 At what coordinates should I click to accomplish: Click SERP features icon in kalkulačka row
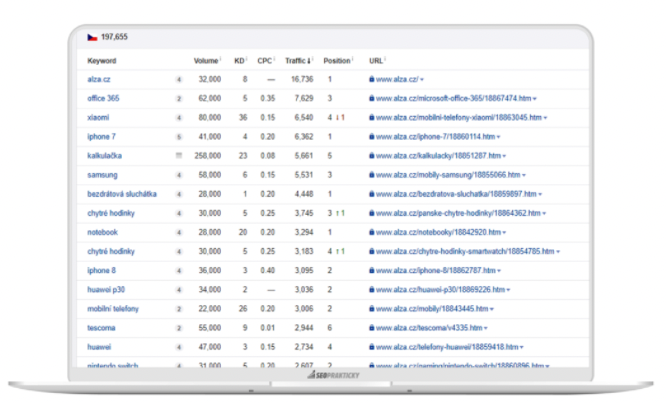tap(179, 156)
